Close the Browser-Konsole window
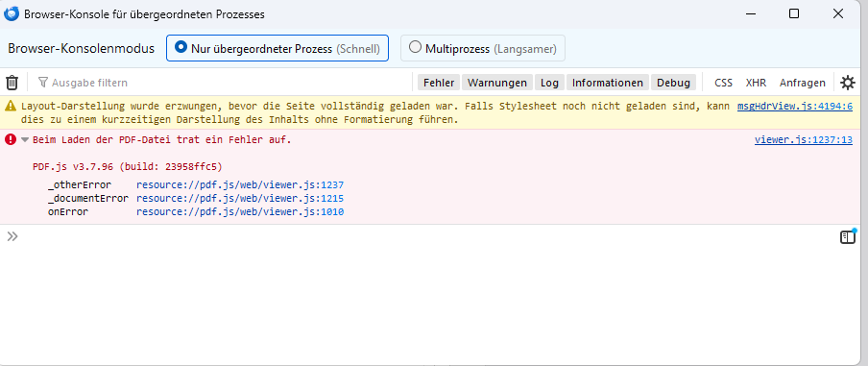The width and height of the screenshot is (868, 366). pos(838,13)
